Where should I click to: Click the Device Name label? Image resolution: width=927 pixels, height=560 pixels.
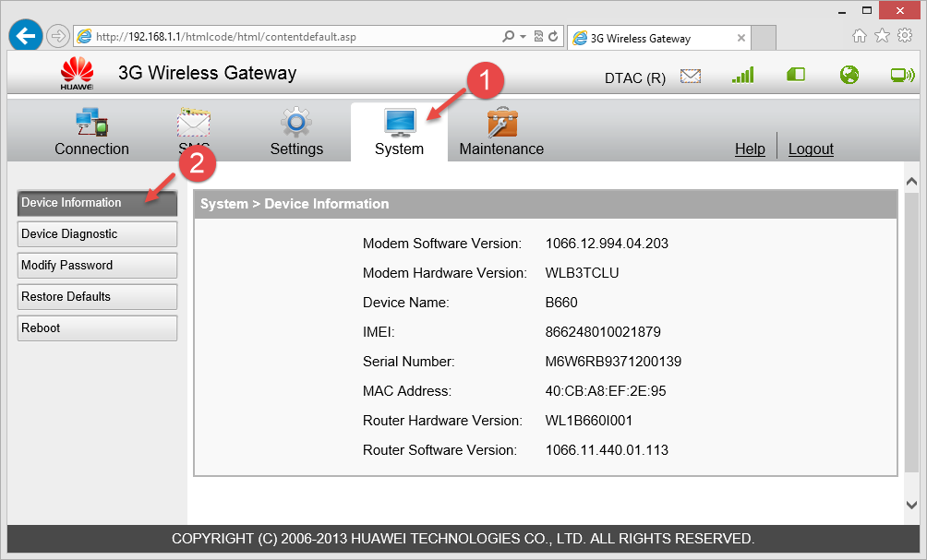pos(405,303)
